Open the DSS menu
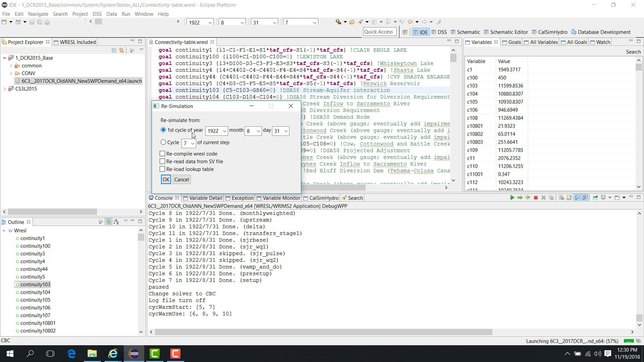This screenshot has height=362, width=644. [97, 14]
